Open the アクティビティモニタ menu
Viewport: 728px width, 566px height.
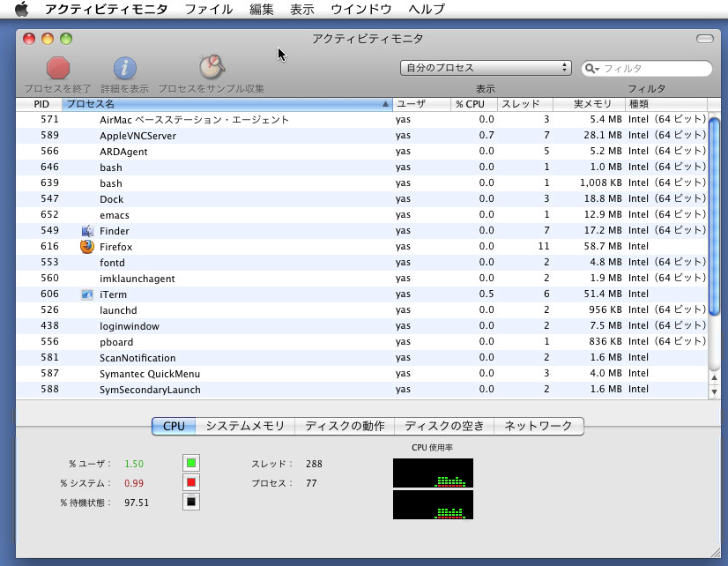click(x=107, y=9)
